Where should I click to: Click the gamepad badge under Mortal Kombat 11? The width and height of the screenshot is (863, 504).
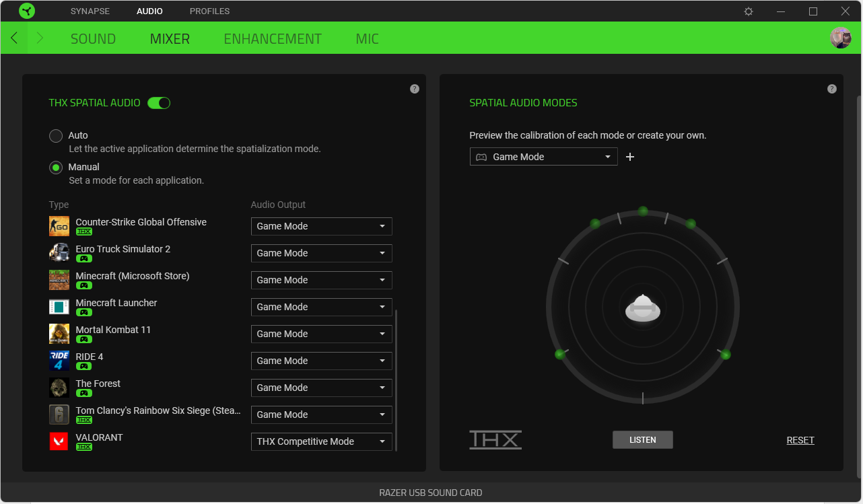point(84,339)
